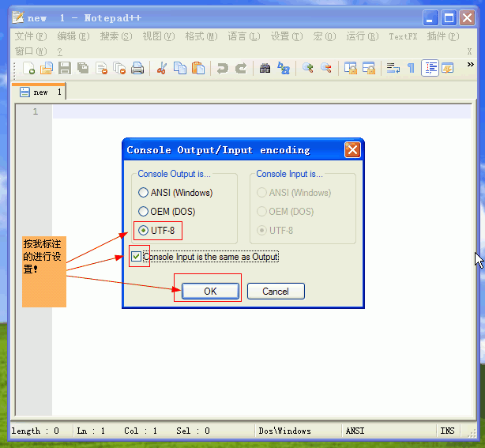
Task: Minimize the Notepad++ window
Action: [430, 17]
